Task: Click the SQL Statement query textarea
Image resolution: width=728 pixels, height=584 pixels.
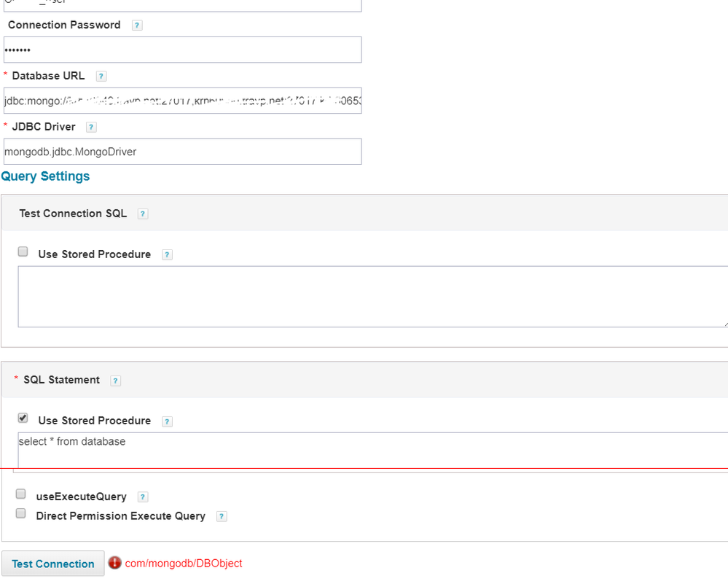Action: 372,449
